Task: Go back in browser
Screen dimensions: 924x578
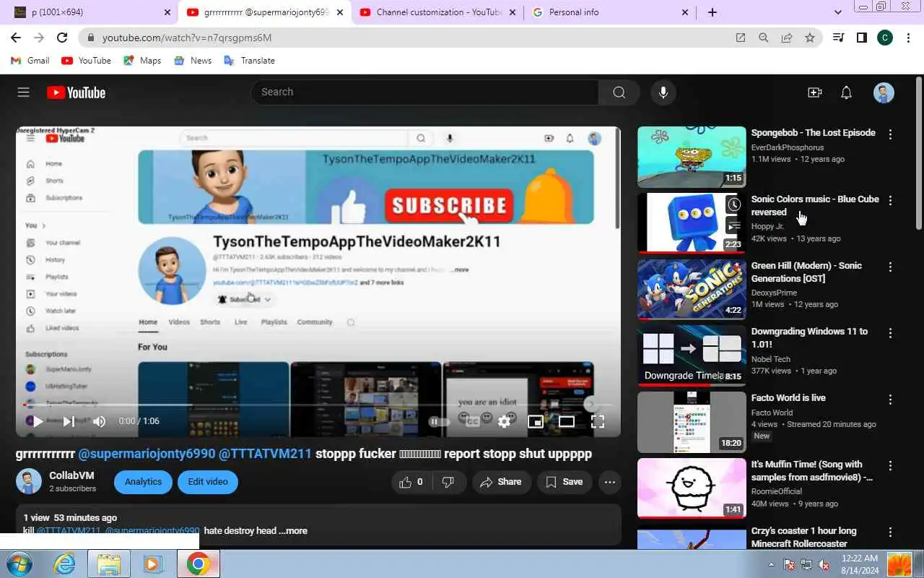Action: point(16,38)
